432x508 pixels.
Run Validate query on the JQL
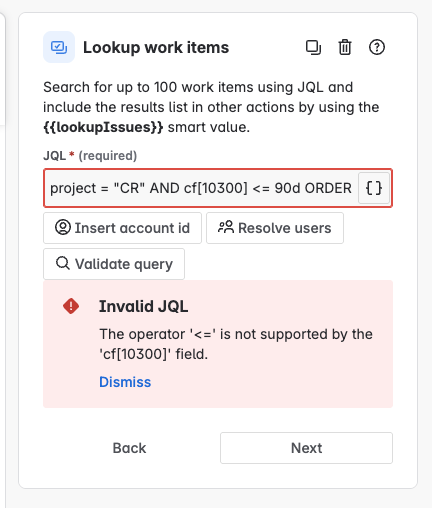(x=114, y=264)
